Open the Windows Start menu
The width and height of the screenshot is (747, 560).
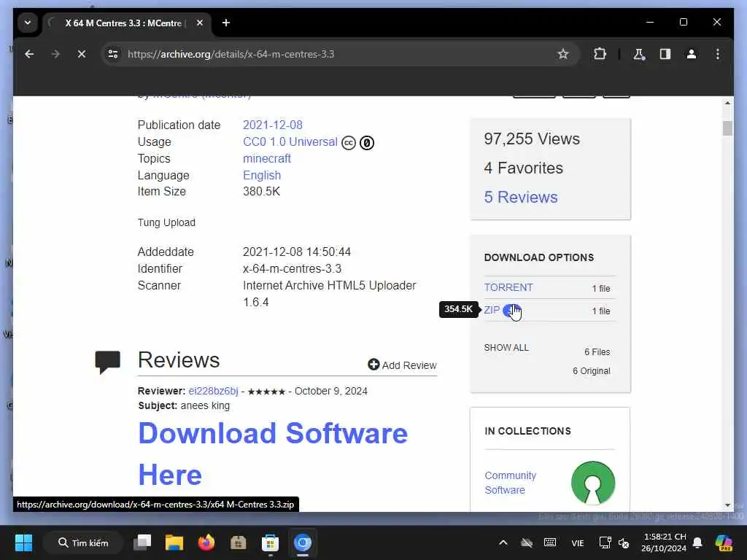click(23, 542)
